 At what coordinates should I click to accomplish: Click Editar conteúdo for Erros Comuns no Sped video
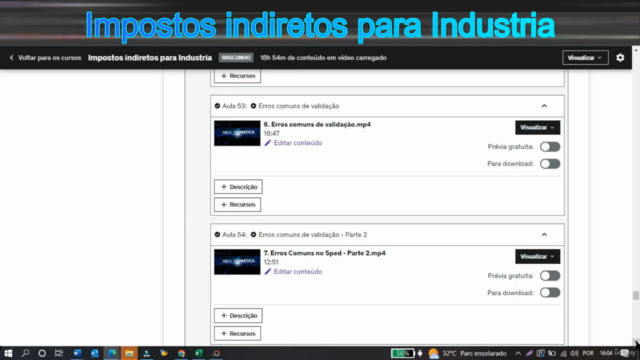pyautogui.click(x=298, y=271)
